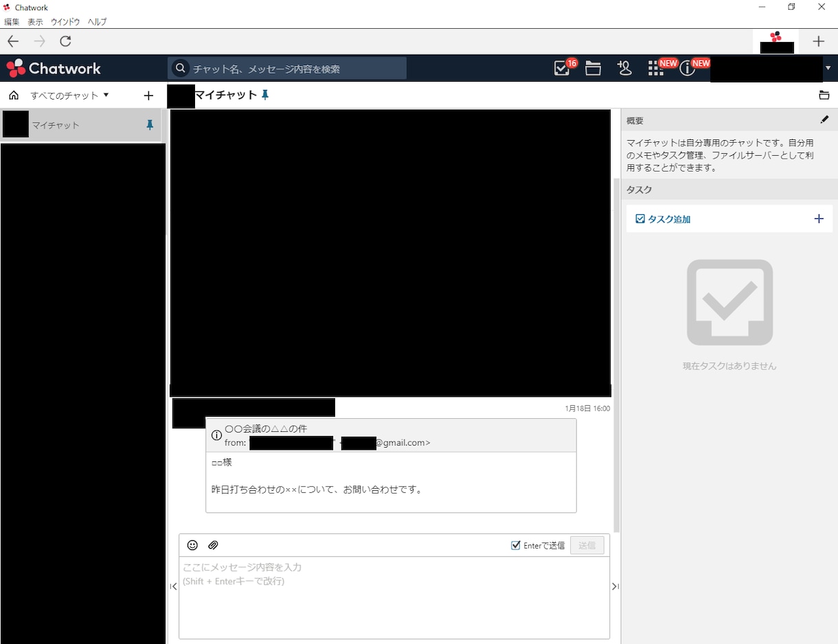This screenshot has height=644, width=838.
Task: Click the message search field
Action: (x=287, y=68)
